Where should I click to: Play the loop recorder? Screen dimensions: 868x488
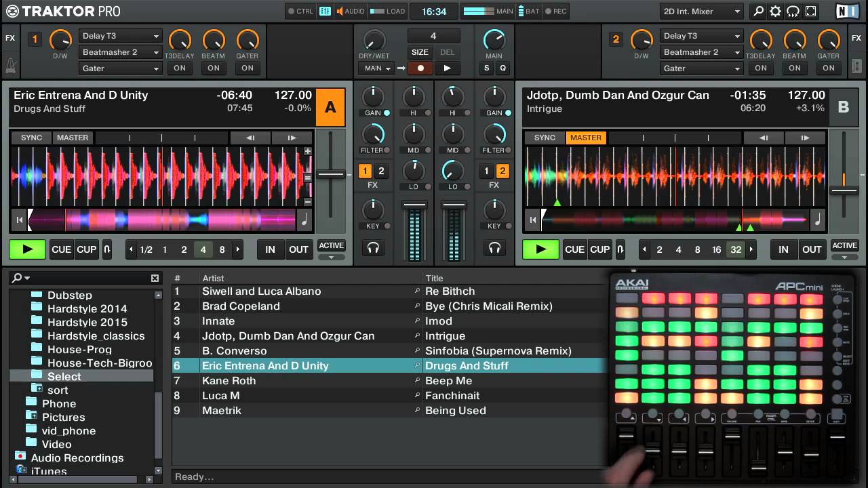click(446, 68)
